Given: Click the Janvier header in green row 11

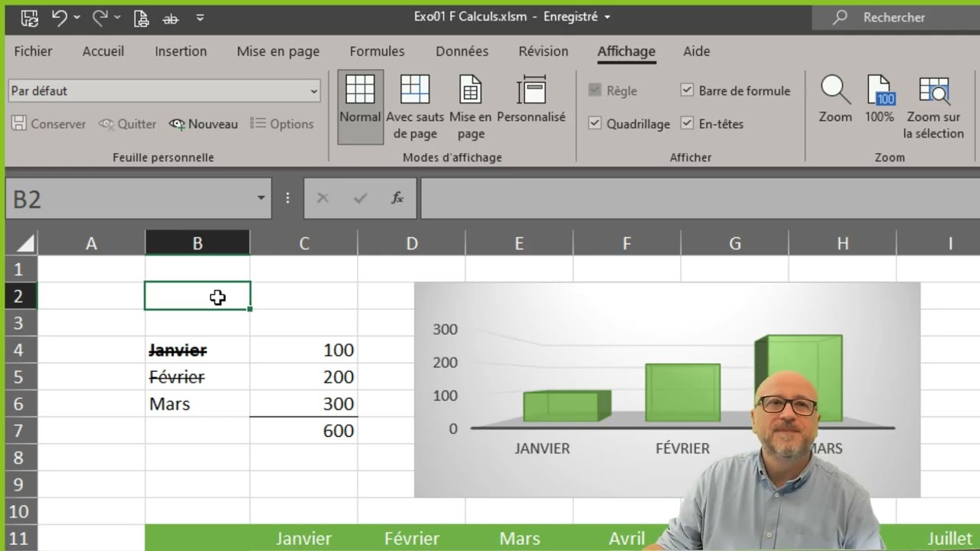Looking at the screenshot, I should point(304,539).
